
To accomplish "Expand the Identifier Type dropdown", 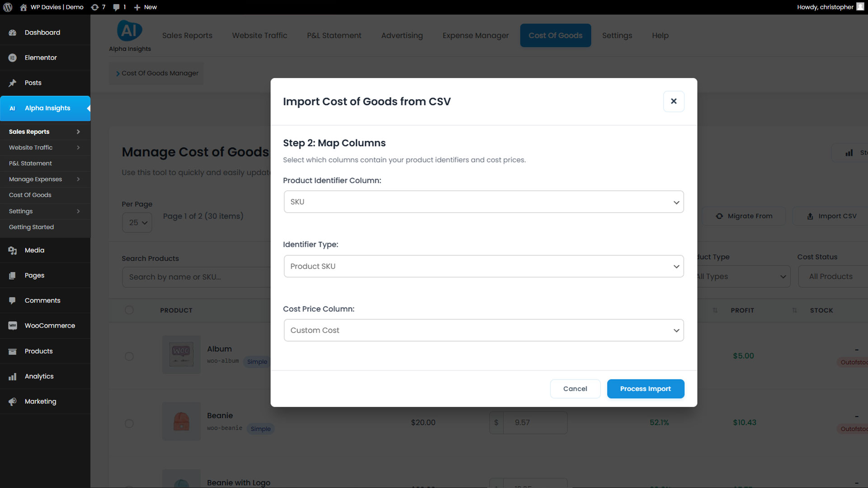I will click(483, 266).
